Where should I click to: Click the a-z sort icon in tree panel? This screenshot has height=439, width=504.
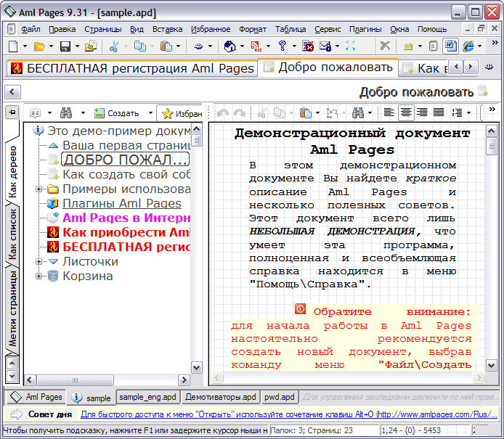[x=35, y=112]
